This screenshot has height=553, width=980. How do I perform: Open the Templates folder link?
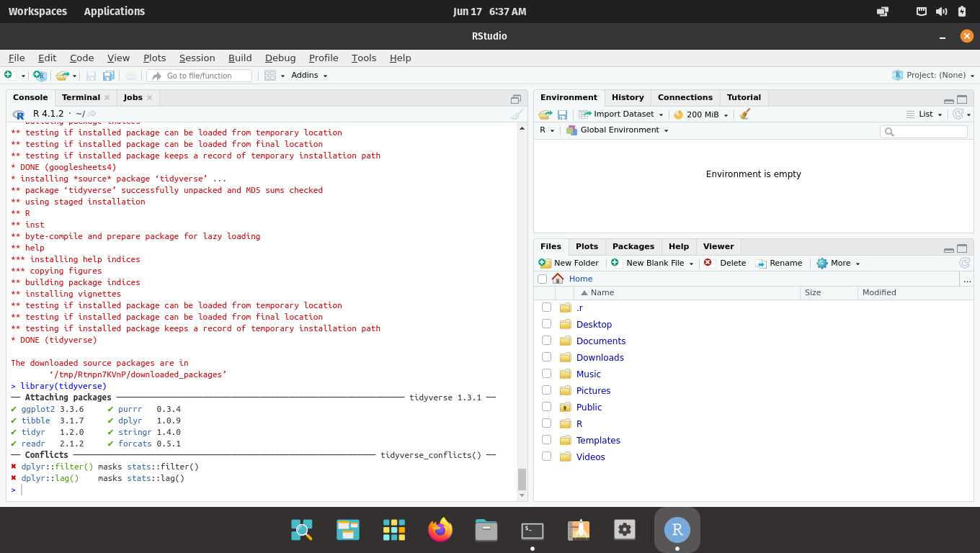598,441
